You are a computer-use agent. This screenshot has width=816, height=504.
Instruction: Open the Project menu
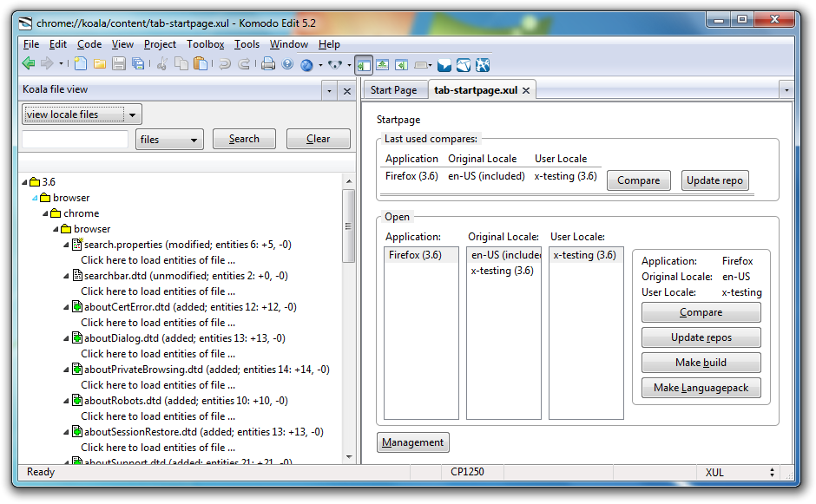160,44
